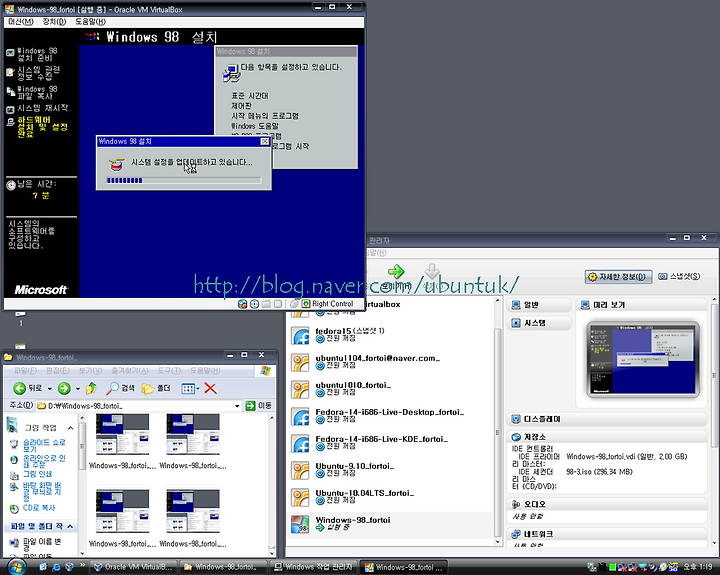Viewport: 720px width, 575px height.
Task: Click the 자세한 정보(D) details button
Action: click(x=618, y=277)
